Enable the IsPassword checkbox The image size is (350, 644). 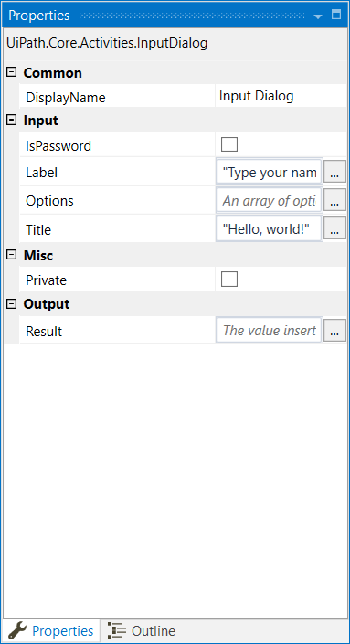click(229, 144)
